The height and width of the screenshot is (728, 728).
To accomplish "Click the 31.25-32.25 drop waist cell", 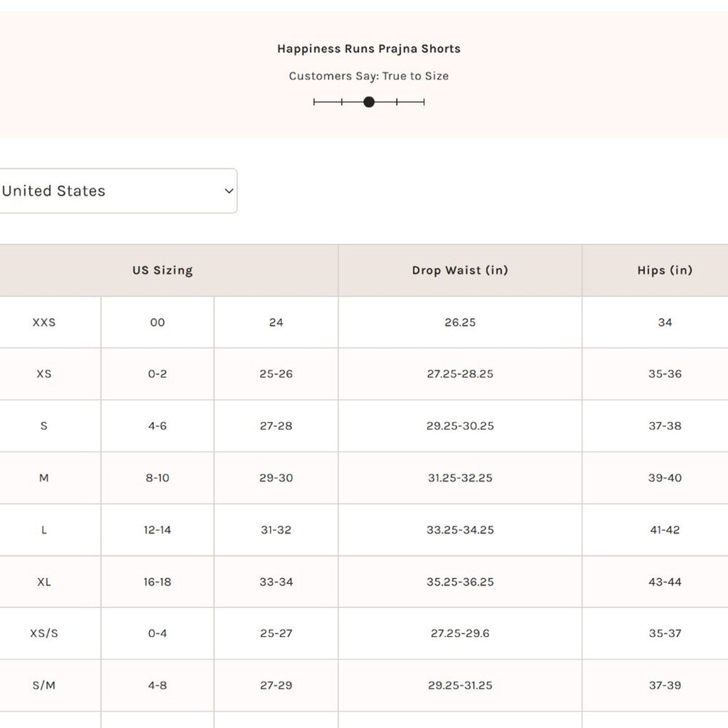I will 460,478.
